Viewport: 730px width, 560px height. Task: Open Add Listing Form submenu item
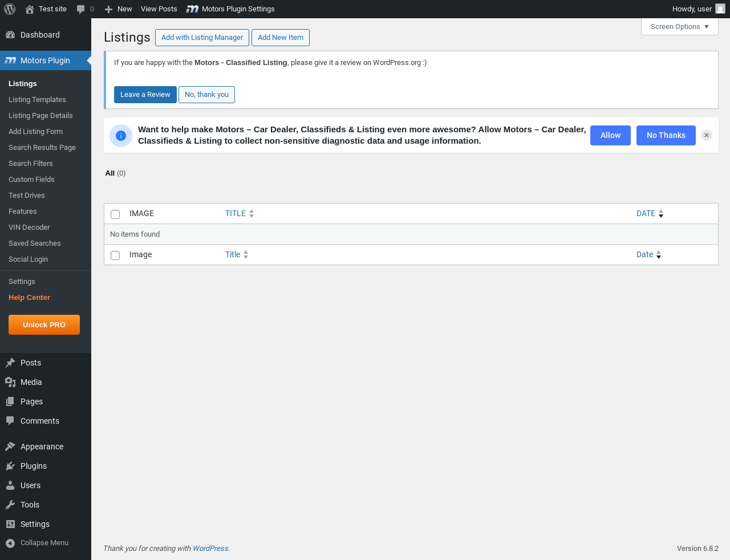coord(46,132)
